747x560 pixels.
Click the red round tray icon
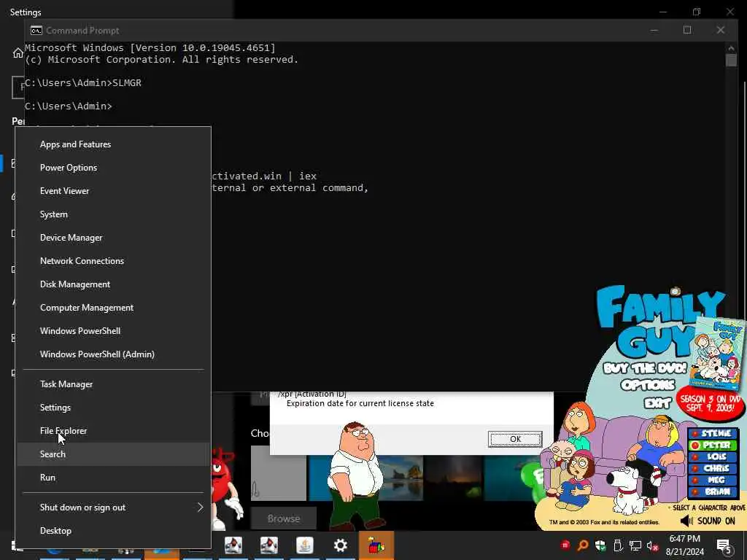tap(565, 545)
